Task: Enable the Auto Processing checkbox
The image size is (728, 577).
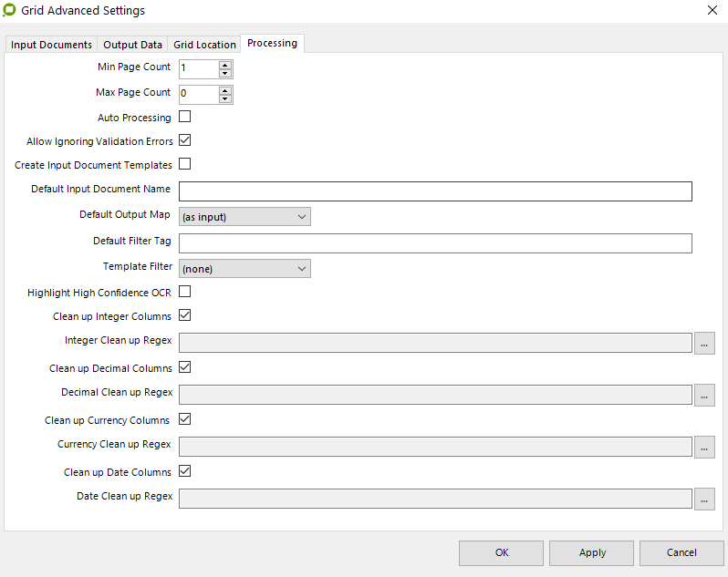Action: tap(184, 117)
